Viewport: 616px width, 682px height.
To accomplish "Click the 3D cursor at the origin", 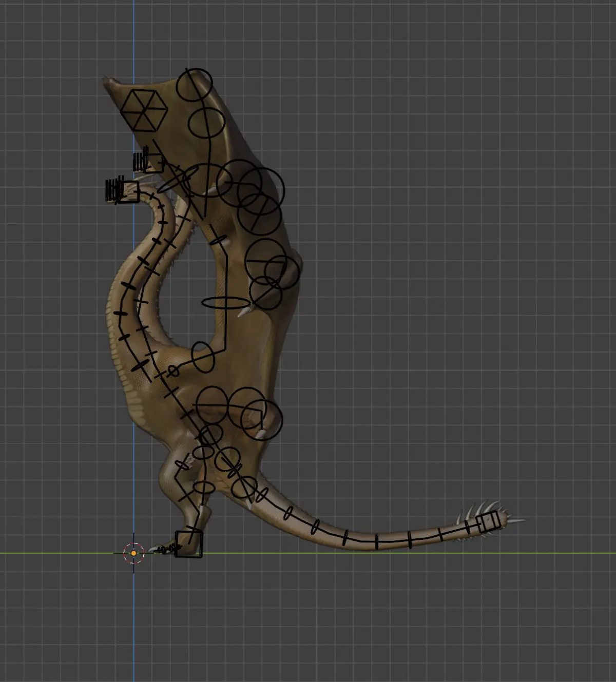I will (x=133, y=553).
